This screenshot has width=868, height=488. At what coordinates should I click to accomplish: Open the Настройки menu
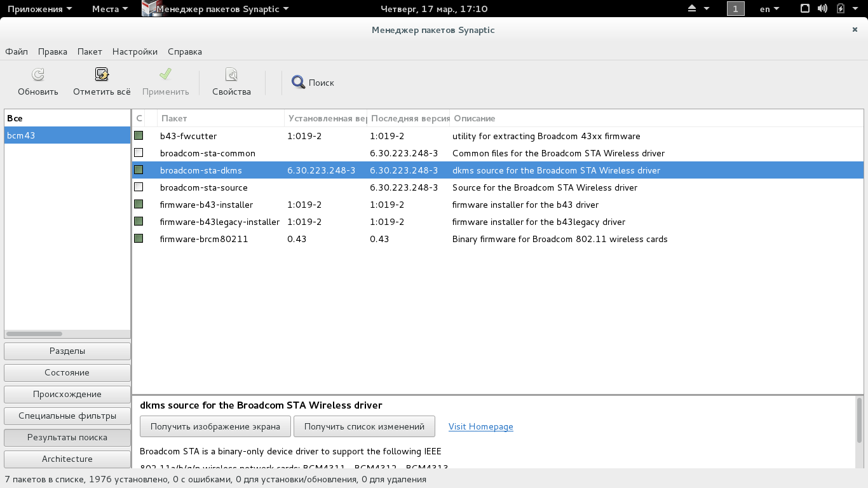[135, 51]
